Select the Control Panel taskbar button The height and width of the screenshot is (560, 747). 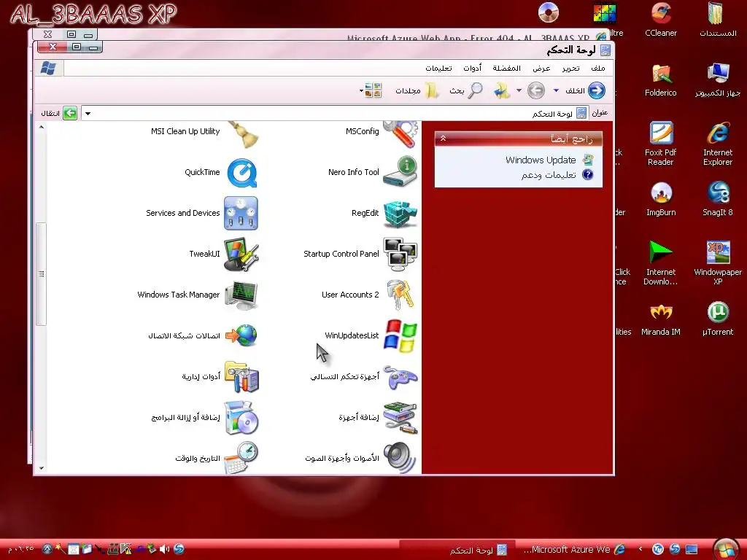click(458, 550)
